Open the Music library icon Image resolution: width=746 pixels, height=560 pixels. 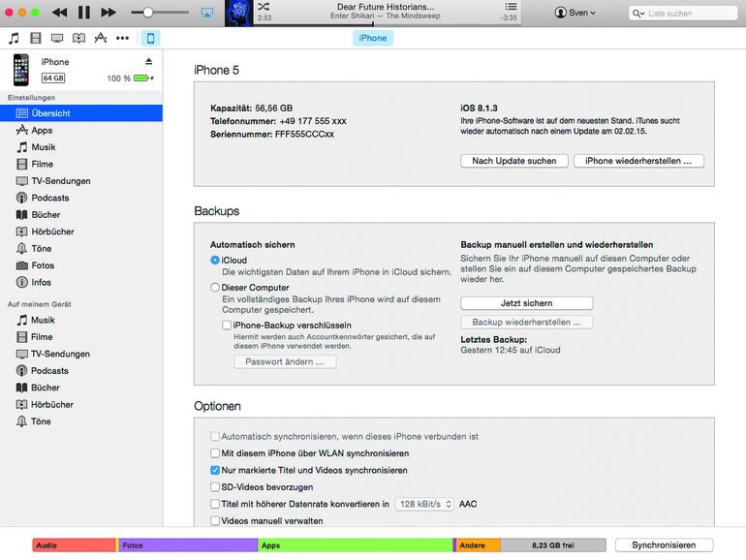[15, 38]
